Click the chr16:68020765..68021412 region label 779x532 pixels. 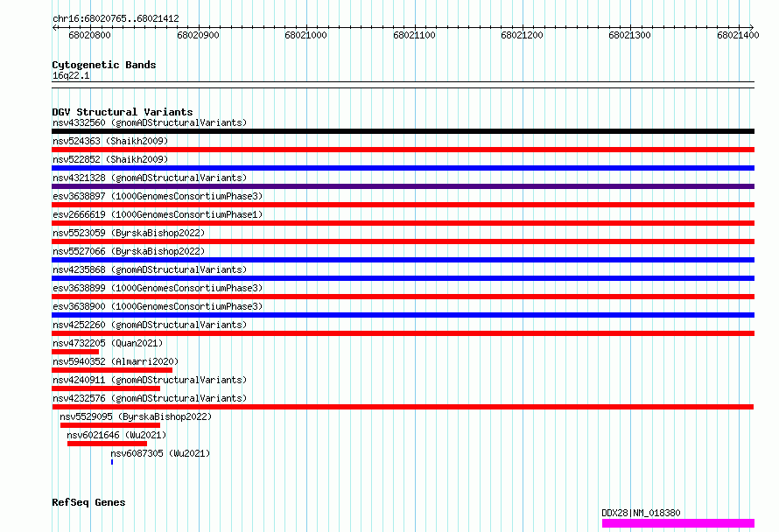click(x=116, y=18)
